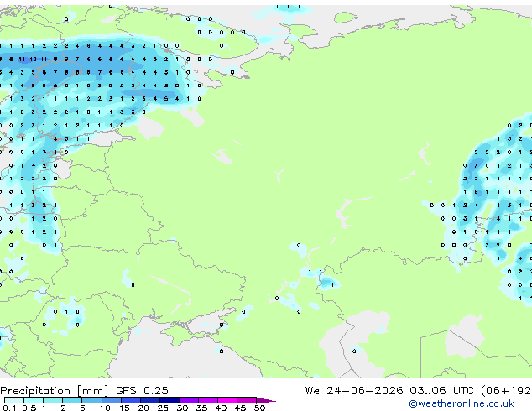
Task: Click the 25–30 mm dark blue swatch
Action: point(170,400)
